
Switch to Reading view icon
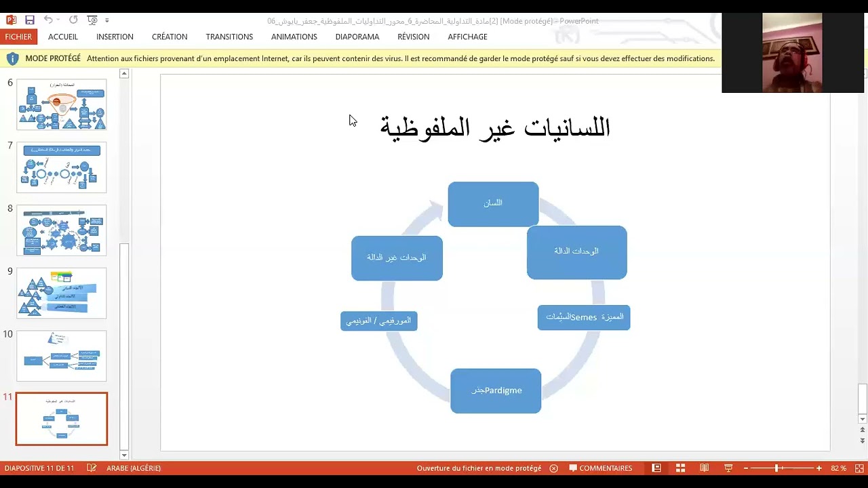pos(704,468)
